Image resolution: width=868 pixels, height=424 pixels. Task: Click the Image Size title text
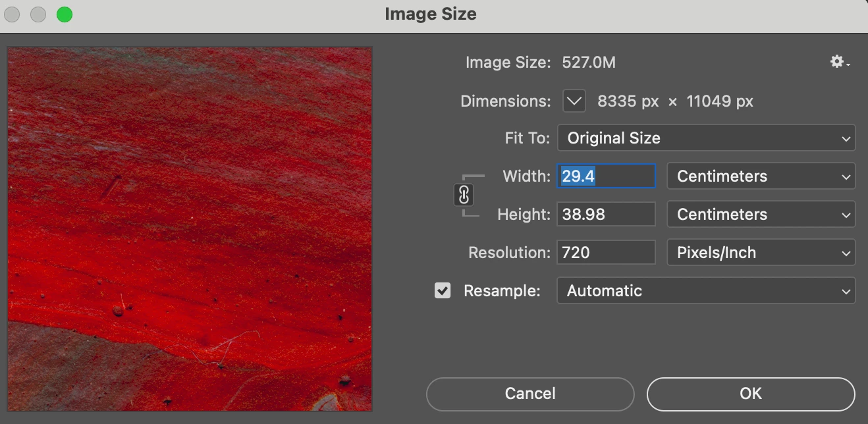point(431,14)
